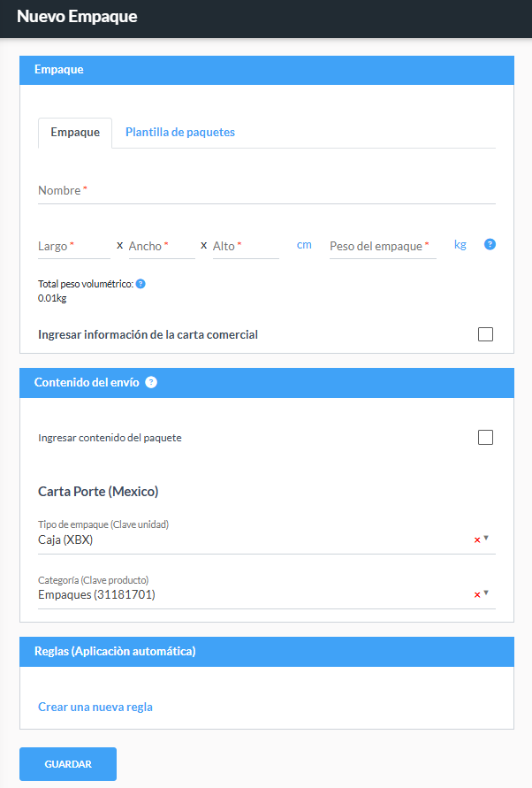
Task: Switch to the Plantilla de paquetes tab
Action: pyautogui.click(x=180, y=132)
